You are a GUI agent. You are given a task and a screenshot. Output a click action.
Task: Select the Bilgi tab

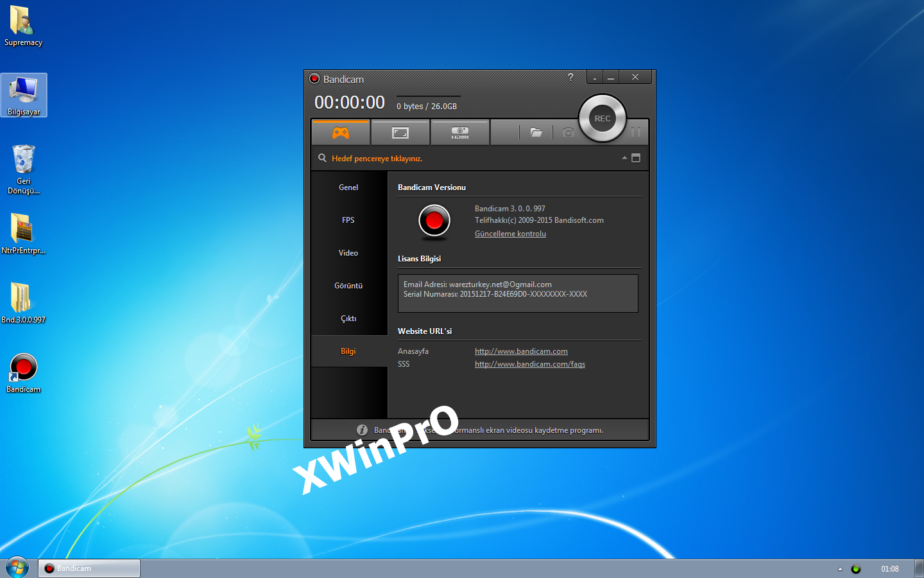click(x=348, y=351)
